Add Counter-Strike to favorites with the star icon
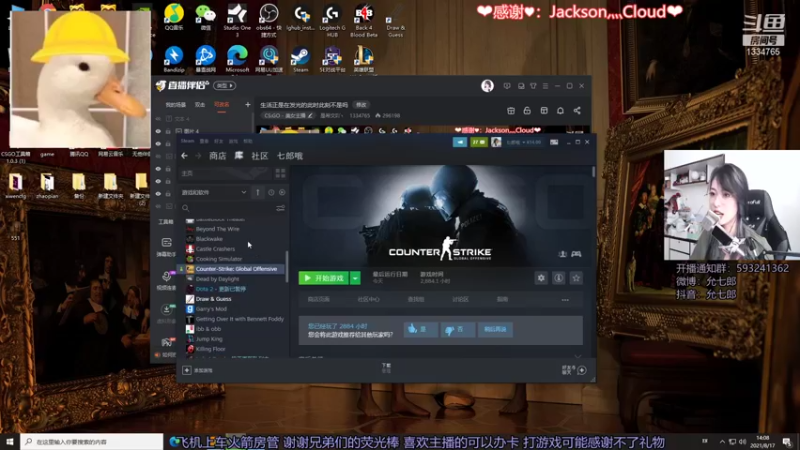The height and width of the screenshot is (450, 800). pos(576,278)
